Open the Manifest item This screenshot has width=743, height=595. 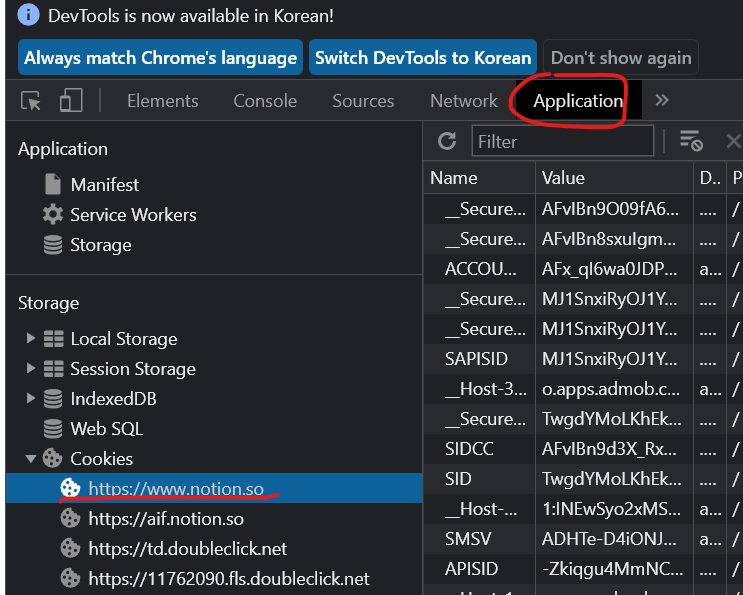(x=104, y=185)
